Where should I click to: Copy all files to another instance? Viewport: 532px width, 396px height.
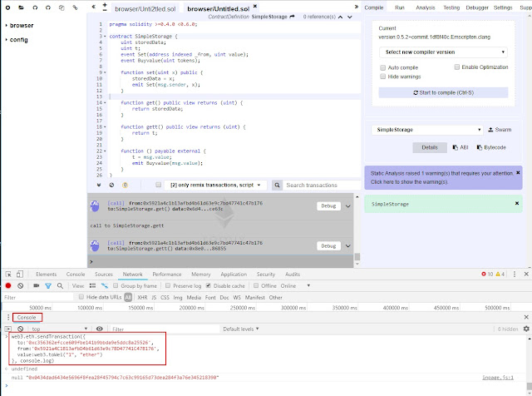[62, 7]
